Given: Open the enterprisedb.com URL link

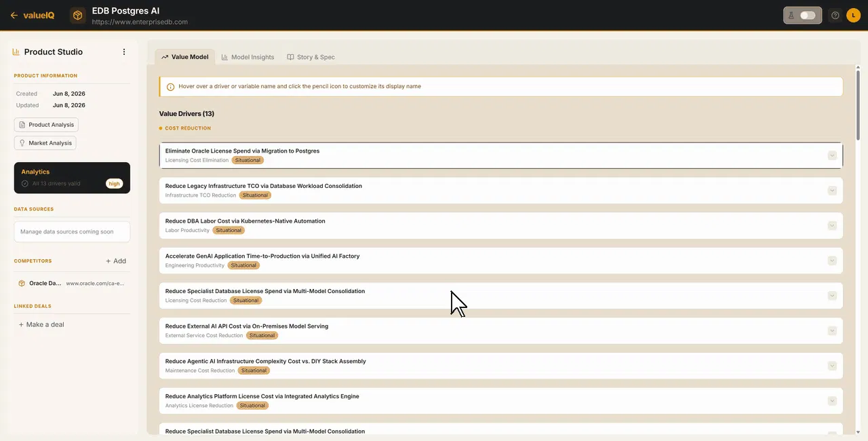Looking at the screenshot, I should click(140, 22).
